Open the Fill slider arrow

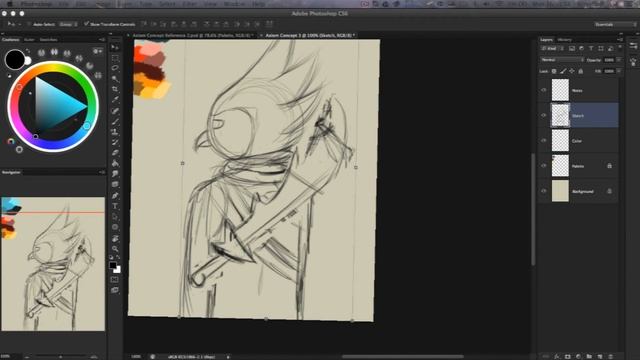619,71
